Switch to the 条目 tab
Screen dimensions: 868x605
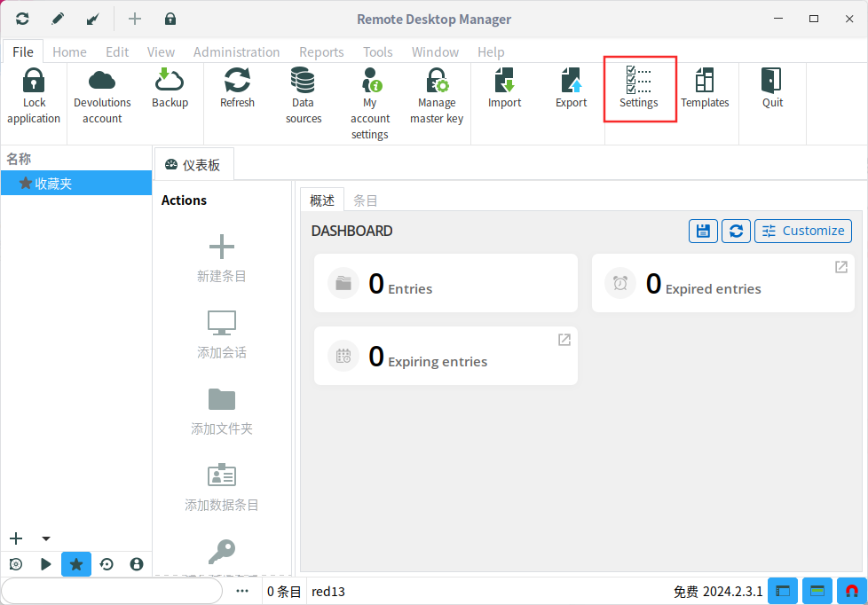[x=366, y=200]
